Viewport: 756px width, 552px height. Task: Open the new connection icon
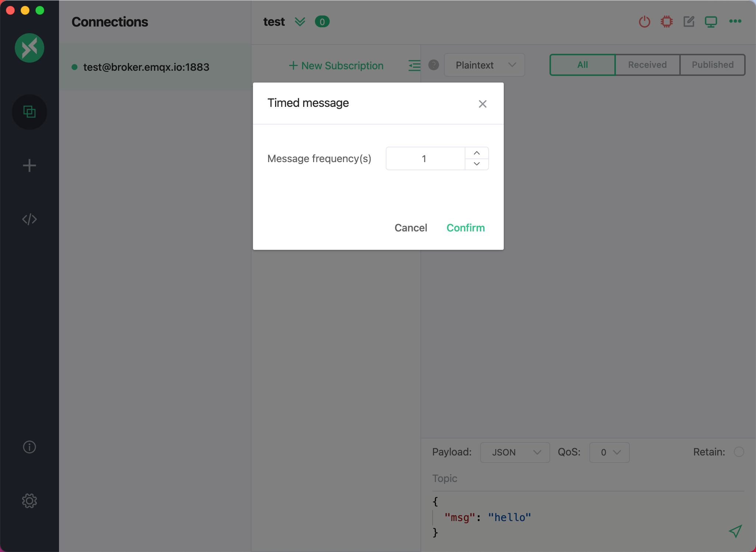tap(30, 165)
